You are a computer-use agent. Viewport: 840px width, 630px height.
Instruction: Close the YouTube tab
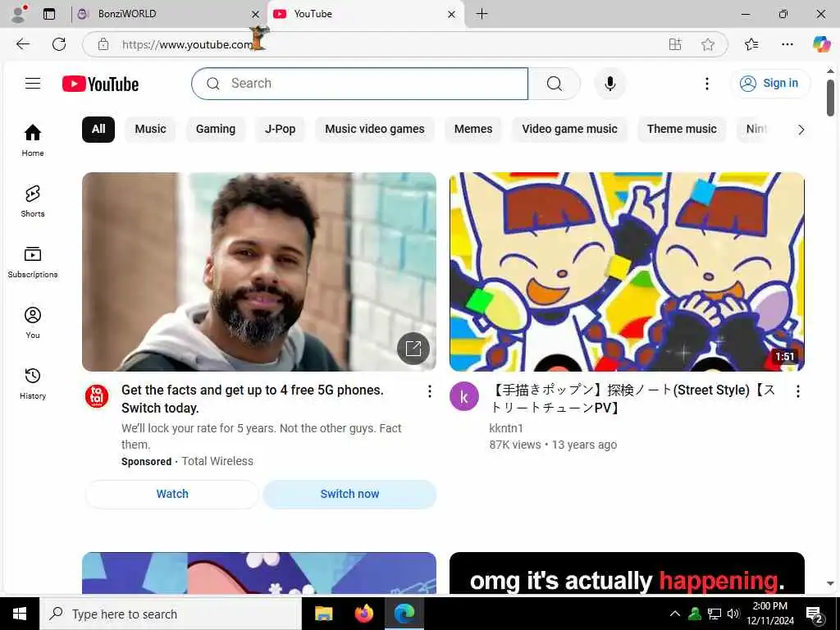452,14
